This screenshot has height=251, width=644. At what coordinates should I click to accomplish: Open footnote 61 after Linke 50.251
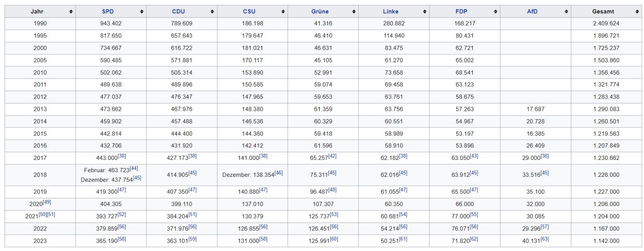[402, 239]
